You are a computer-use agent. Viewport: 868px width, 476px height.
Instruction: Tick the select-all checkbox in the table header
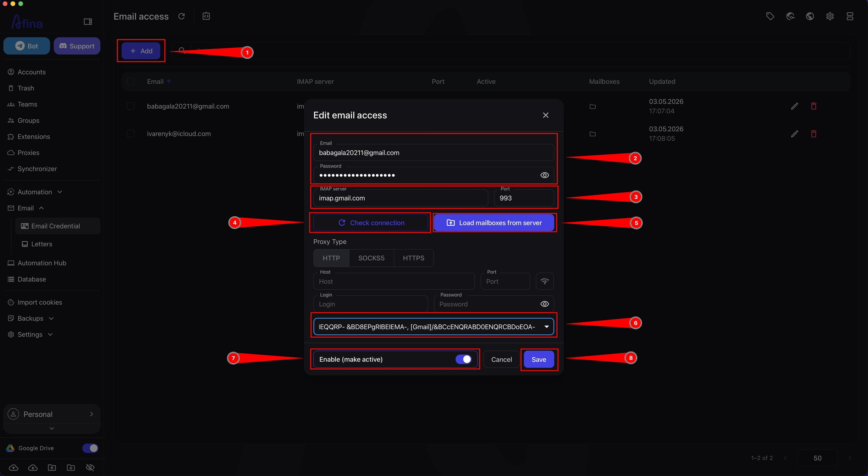[x=130, y=82]
